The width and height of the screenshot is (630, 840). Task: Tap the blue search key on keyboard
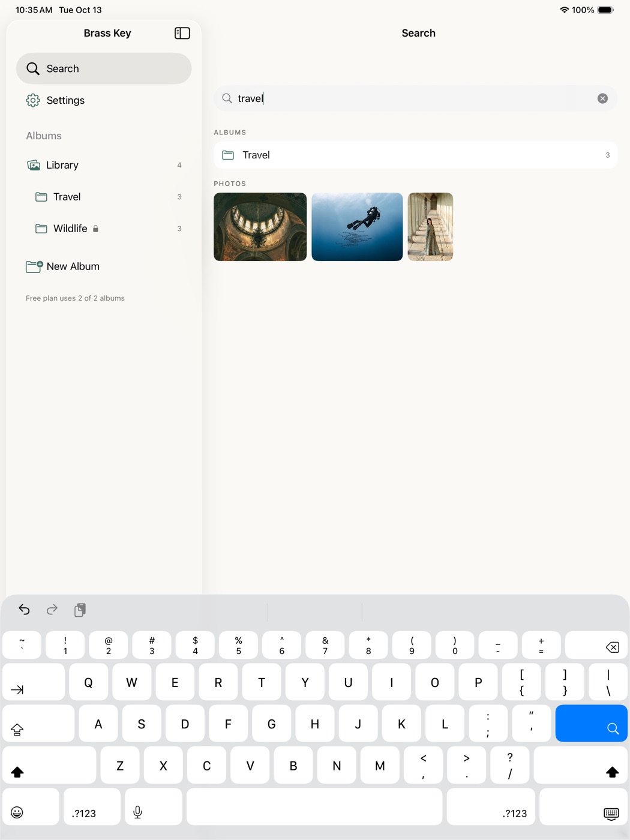[592, 724]
